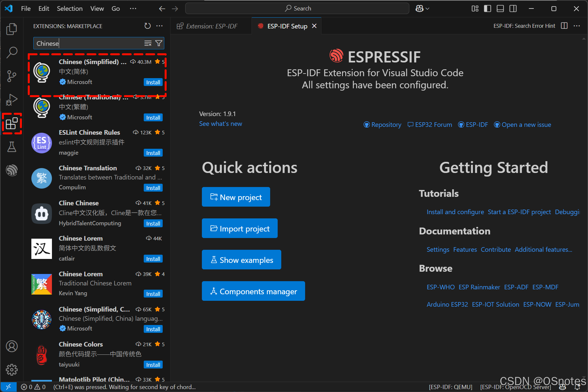Clear extensions search results
This screenshot has width=588, height=392.
pyautogui.click(x=148, y=43)
